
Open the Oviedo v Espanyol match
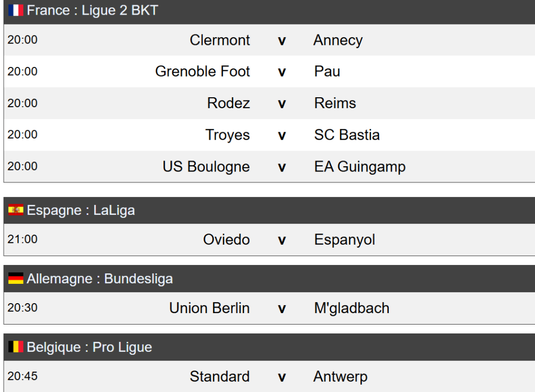(x=282, y=240)
